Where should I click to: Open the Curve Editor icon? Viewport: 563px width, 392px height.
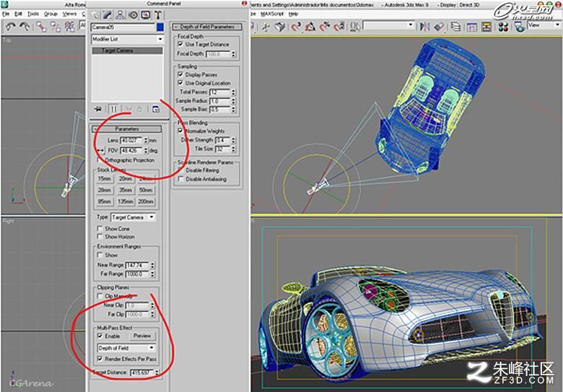[471, 27]
